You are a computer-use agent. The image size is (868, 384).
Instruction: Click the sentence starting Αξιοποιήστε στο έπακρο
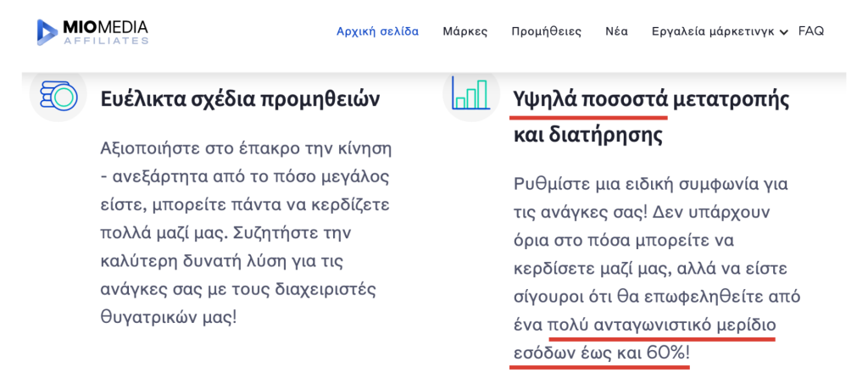coord(246,148)
